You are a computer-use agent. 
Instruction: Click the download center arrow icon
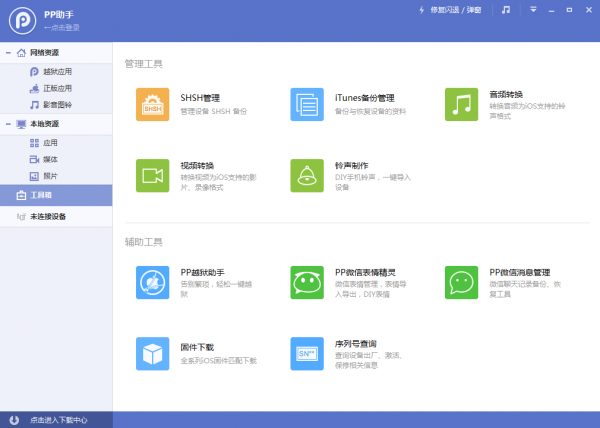[x=14, y=420]
